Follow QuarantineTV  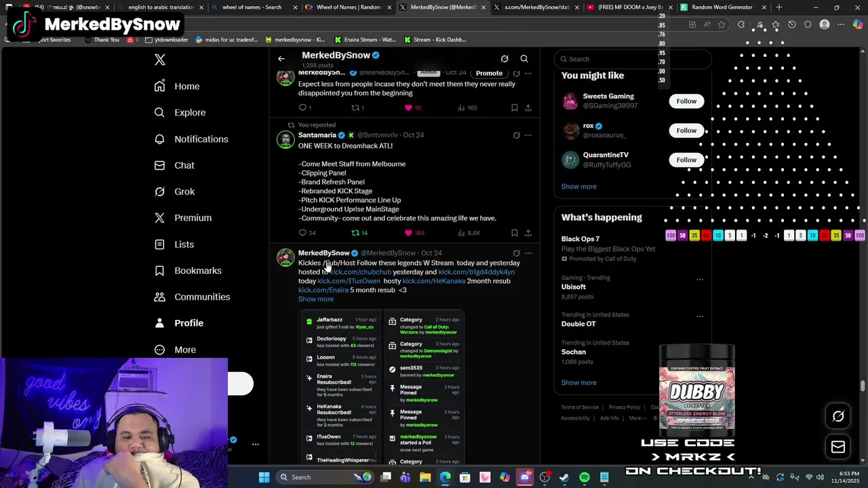[686, 160]
